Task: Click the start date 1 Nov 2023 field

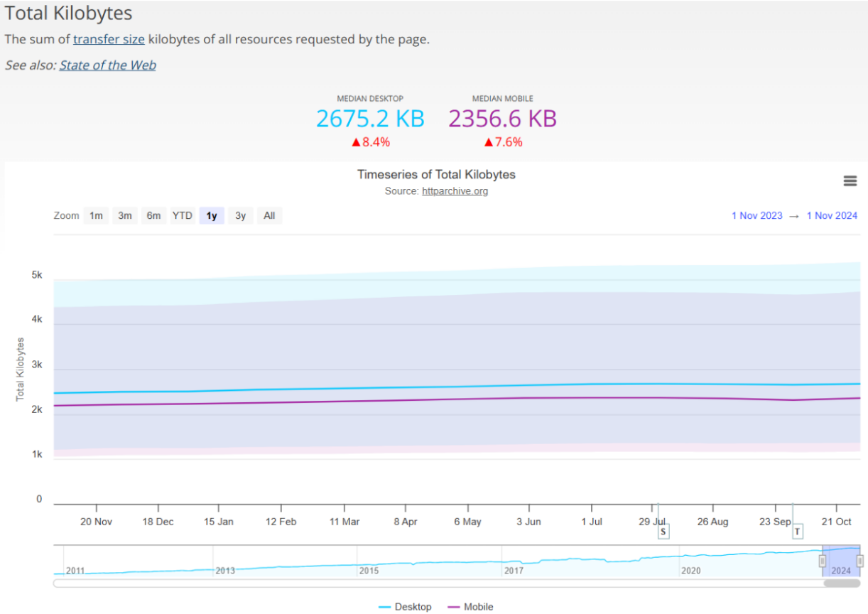Action: click(x=756, y=215)
